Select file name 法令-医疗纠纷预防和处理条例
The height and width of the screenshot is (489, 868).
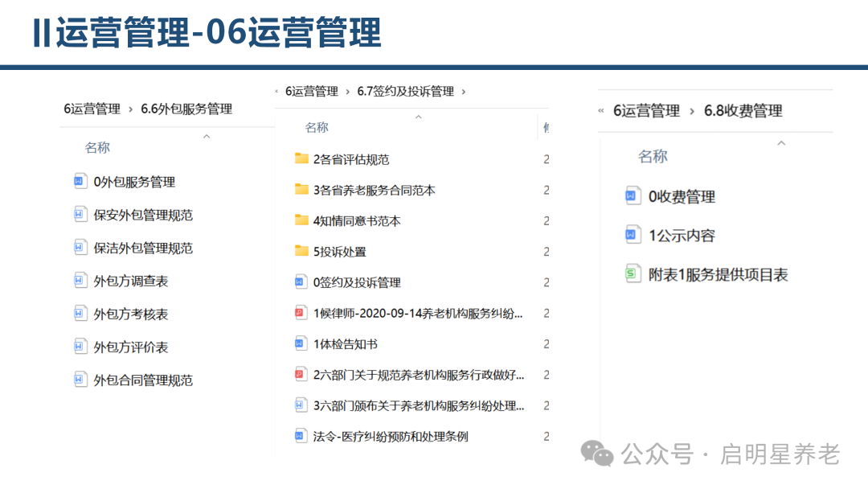tap(391, 437)
